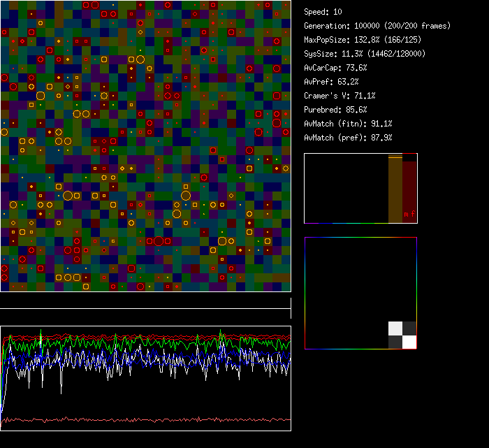Screen dimensions: 489x448
Task: Click the bottom-left dark gray matrix cell
Action: coord(395,342)
